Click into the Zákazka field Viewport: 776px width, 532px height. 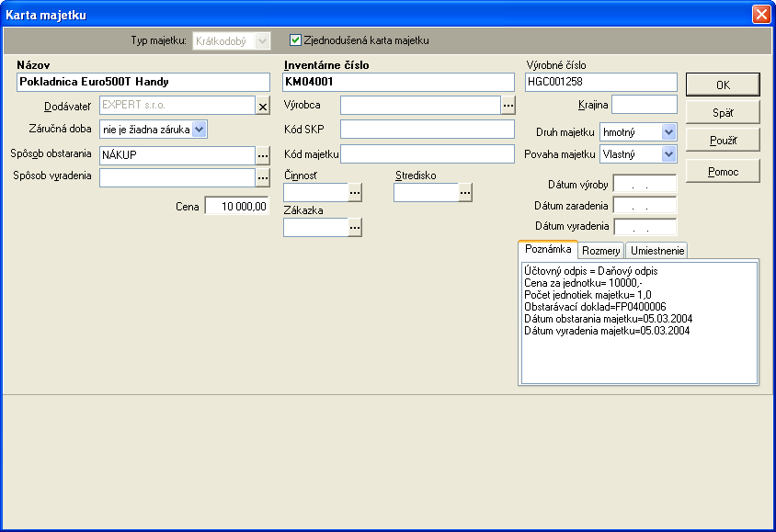pos(315,228)
